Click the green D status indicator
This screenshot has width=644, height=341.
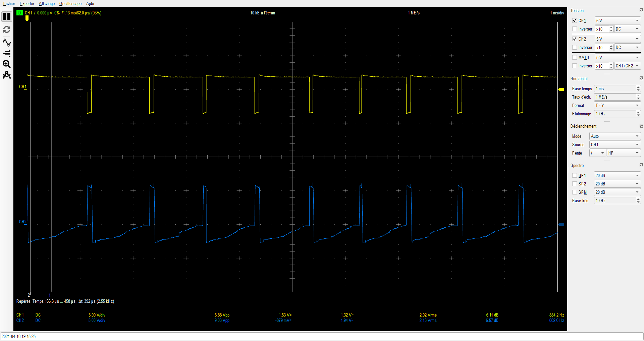coord(19,13)
